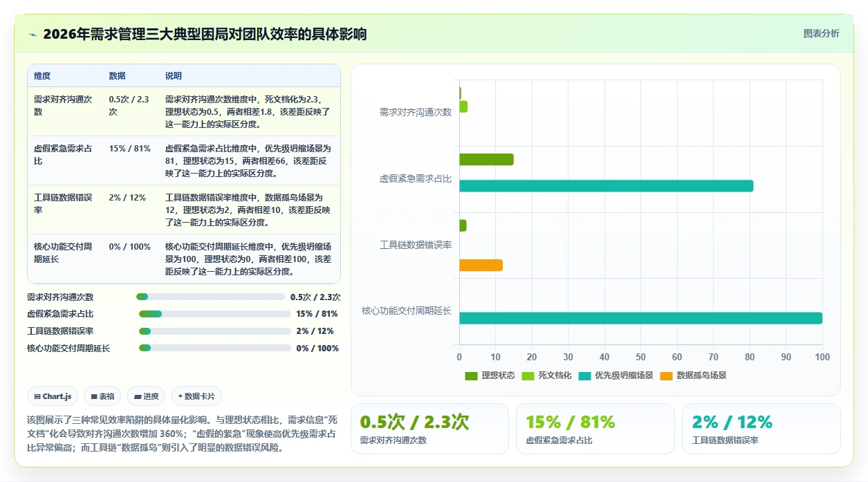Click the dark green 15 bar in chart

tap(486, 160)
